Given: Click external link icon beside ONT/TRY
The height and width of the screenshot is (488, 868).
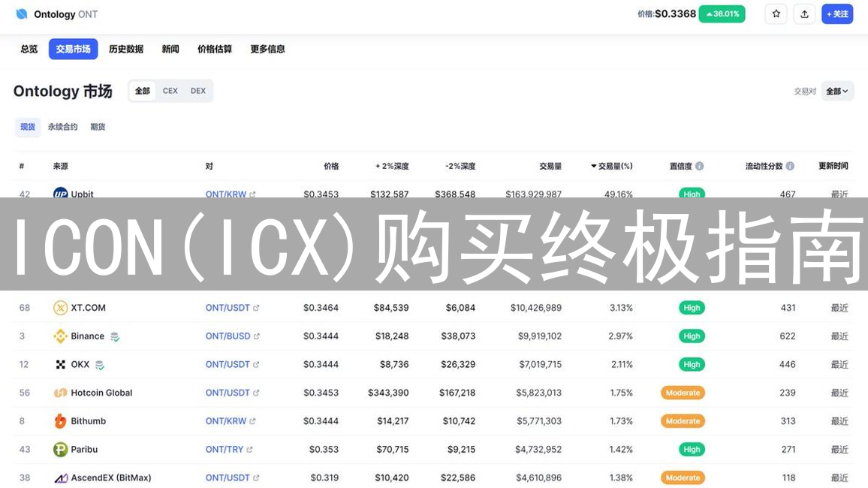Looking at the screenshot, I should [x=249, y=450].
